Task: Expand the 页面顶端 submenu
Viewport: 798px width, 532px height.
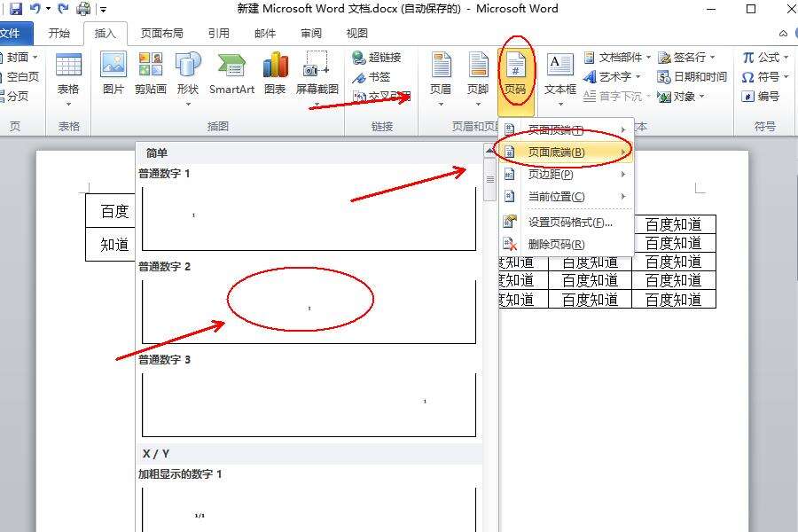Action: (x=566, y=129)
